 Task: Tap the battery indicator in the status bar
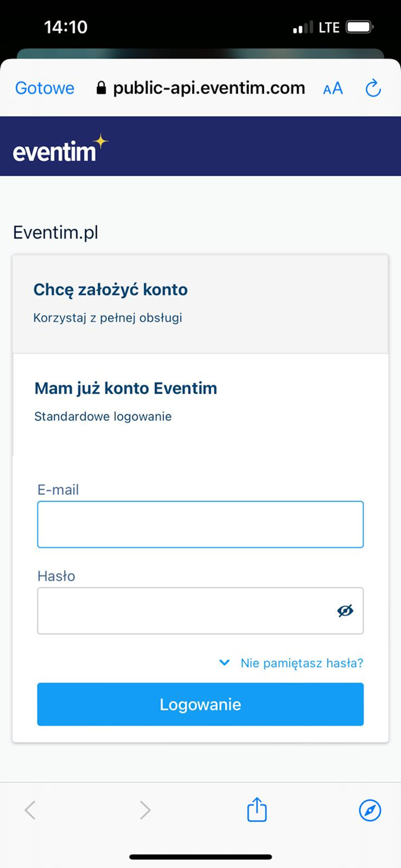click(360, 27)
